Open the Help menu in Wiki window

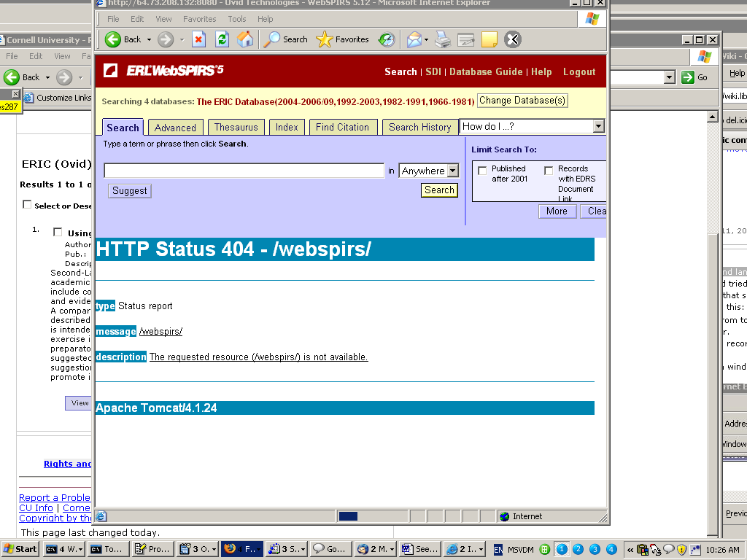point(737,74)
